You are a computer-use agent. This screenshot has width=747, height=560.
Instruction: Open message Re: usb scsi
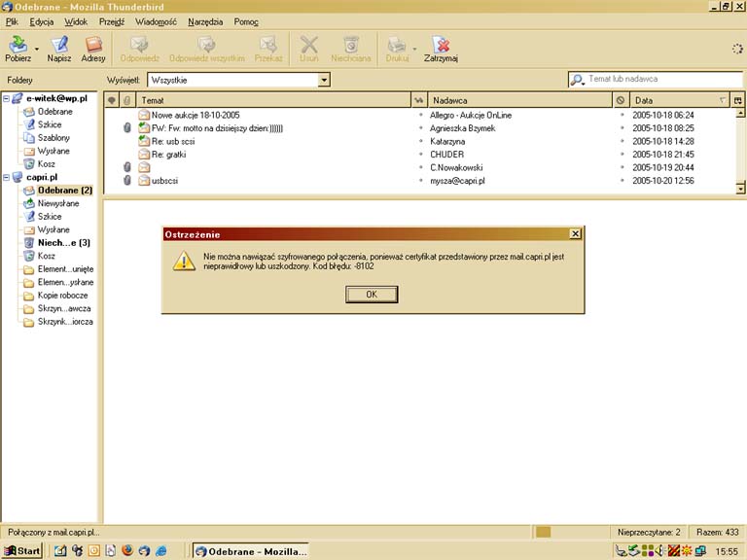point(173,141)
